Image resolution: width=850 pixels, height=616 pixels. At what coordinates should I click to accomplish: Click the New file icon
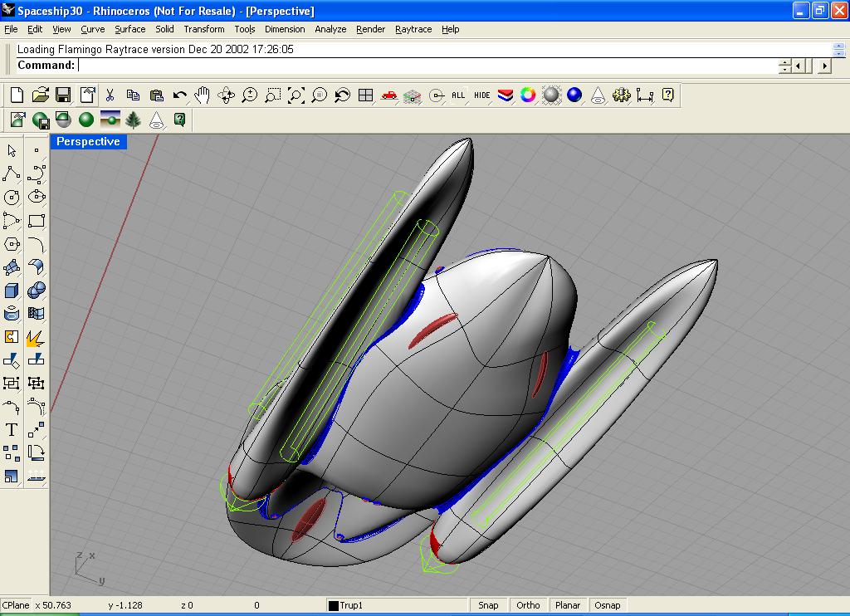17,95
